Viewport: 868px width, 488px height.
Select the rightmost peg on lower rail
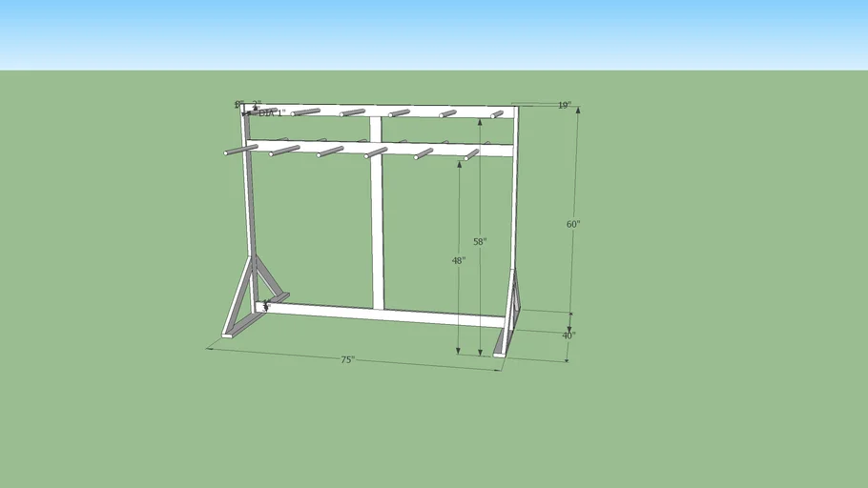pos(471,154)
